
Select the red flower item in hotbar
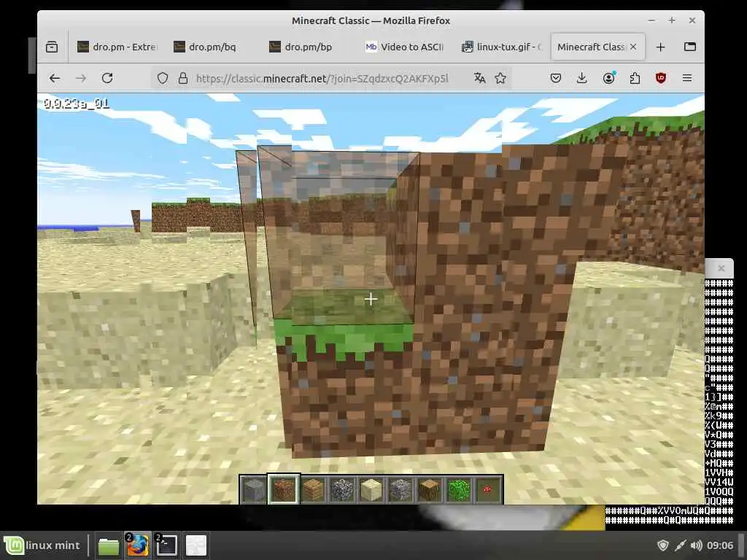pos(487,489)
